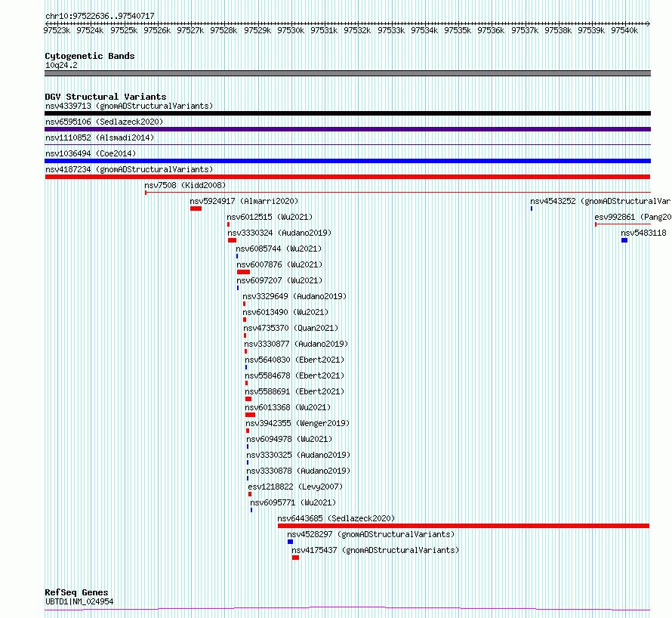Open nsv4187234 (gnomADStructuralVariants) label
The height and width of the screenshot is (618, 672).
tap(129, 169)
